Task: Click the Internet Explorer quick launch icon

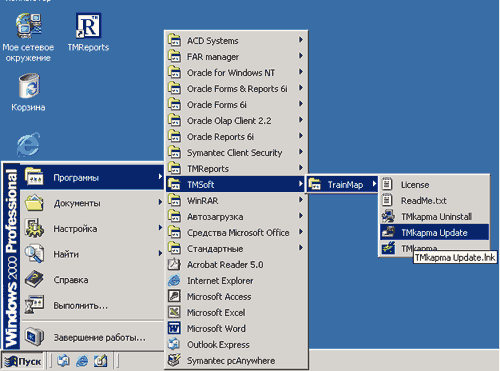Action: coord(82,361)
